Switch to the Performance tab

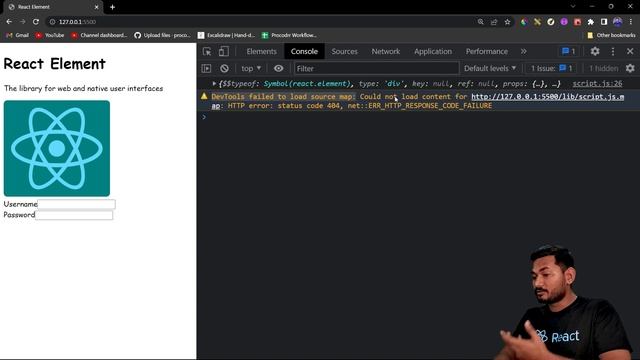(x=487, y=51)
